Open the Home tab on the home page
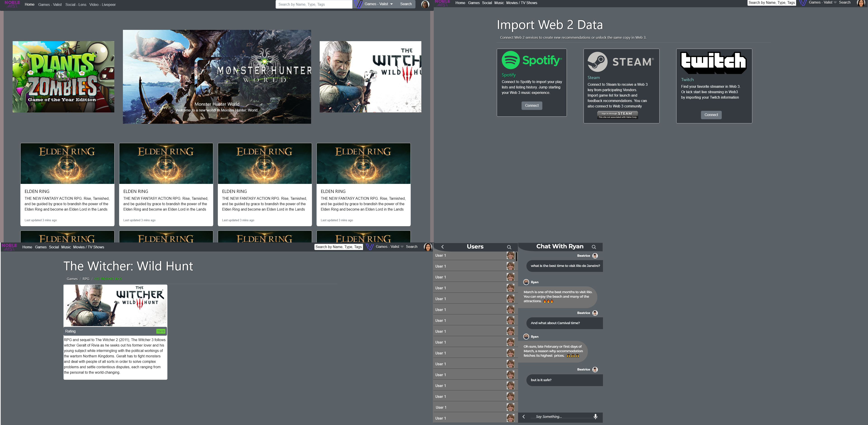The width and height of the screenshot is (868, 425). (30, 4)
